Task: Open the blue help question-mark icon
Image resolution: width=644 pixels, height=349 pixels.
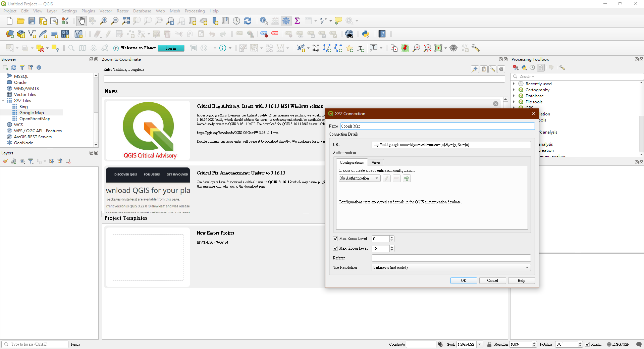Action: point(382,34)
